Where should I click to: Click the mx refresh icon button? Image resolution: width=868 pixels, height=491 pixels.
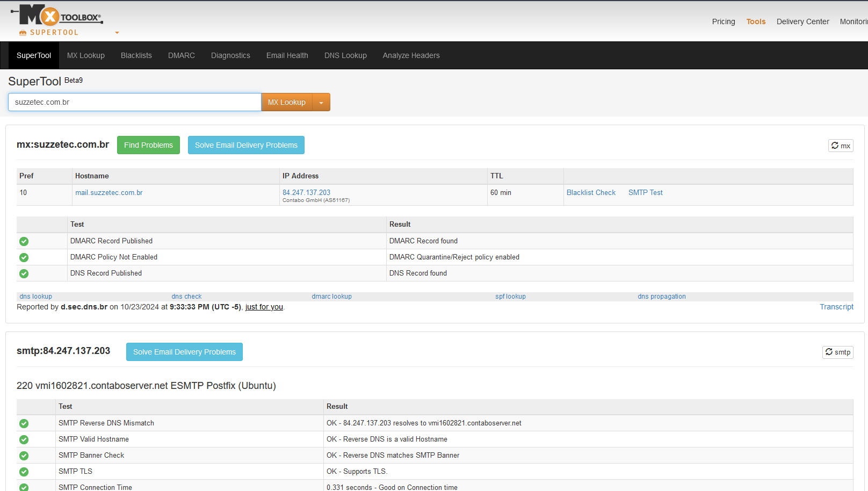coord(840,146)
